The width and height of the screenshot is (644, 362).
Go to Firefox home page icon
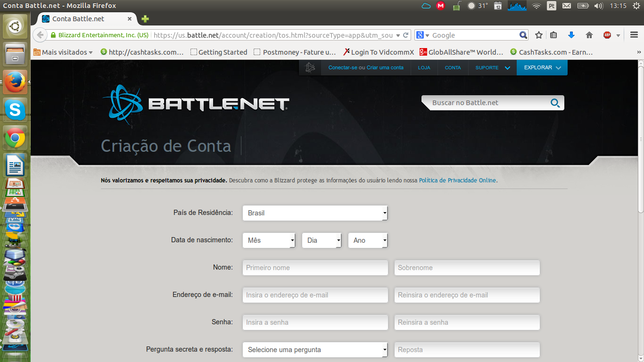pos(589,35)
